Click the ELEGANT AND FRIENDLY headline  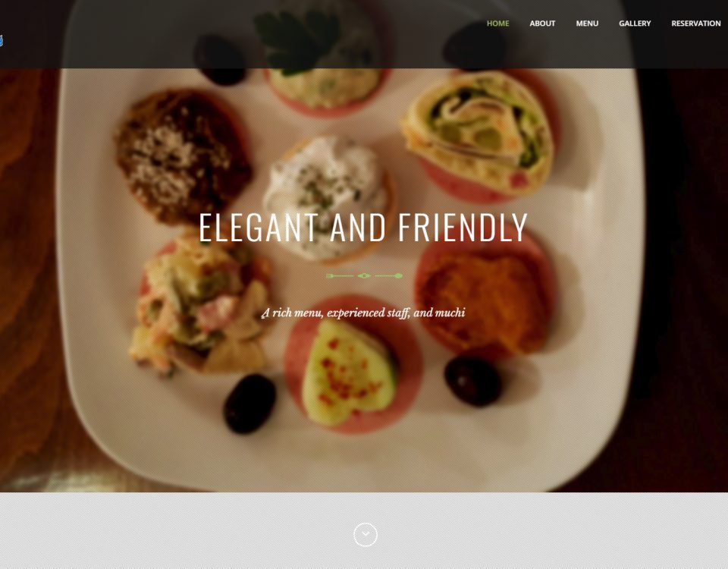point(363,228)
